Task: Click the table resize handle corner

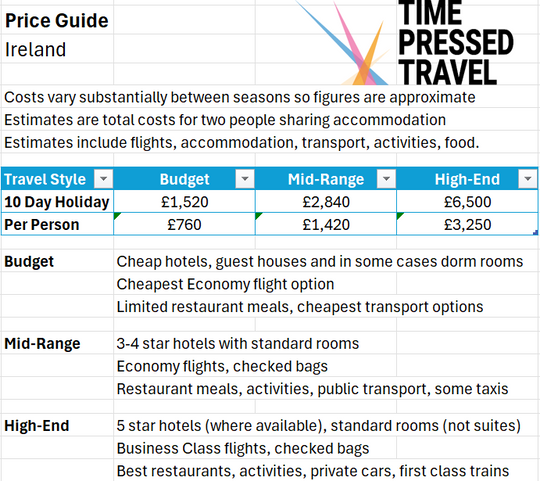Action: click(535, 233)
